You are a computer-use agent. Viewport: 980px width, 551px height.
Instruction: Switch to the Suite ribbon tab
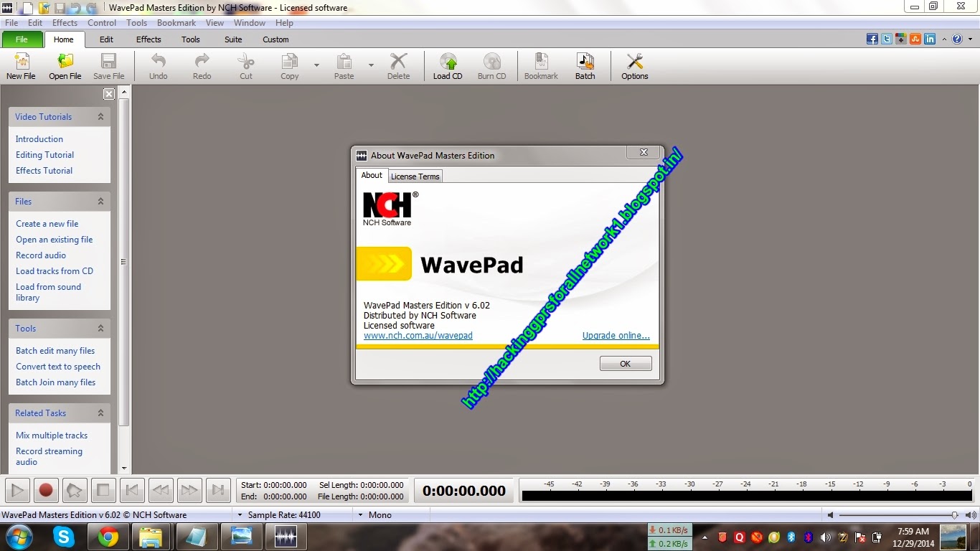pos(233,39)
